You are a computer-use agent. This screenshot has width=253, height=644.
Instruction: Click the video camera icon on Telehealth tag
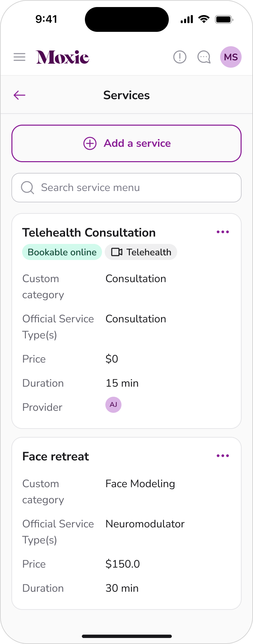[117, 252]
